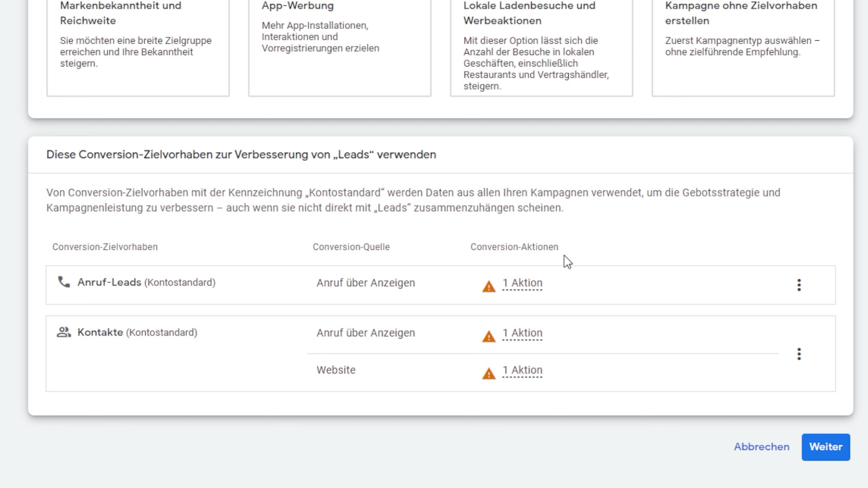Viewport: 868px width, 488px height.
Task: Click warning icon beside Kontakte Anruf über Anzeigen
Action: 489,337
